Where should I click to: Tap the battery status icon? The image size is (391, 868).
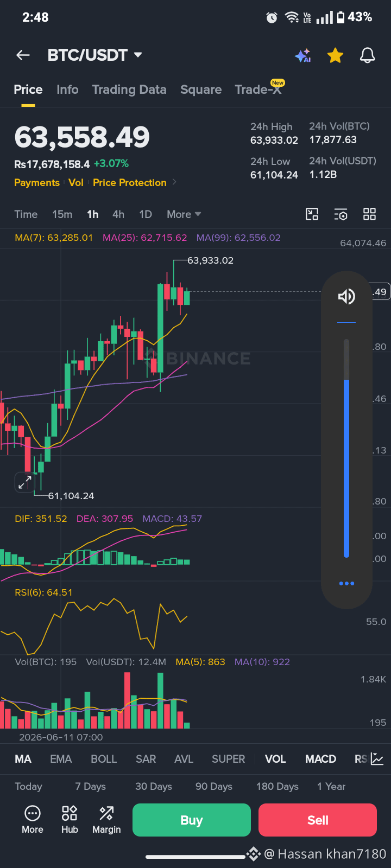340,17
